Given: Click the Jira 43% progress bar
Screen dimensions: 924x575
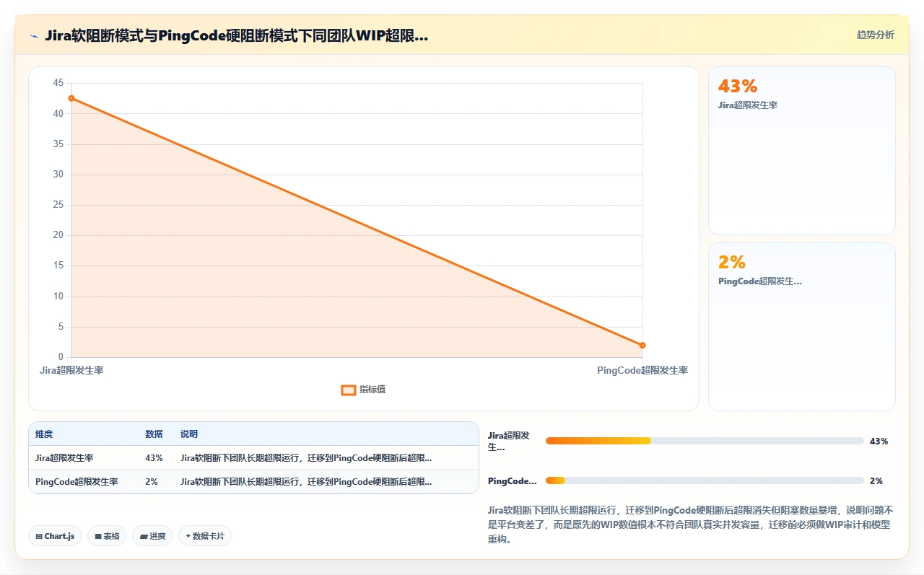Looking at the screenshot, I should [x=705, y=441].
